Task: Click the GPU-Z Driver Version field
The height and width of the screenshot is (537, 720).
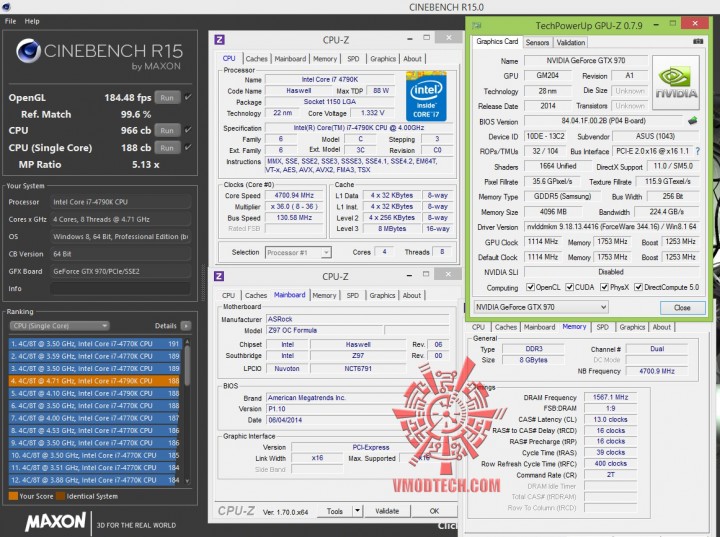Action: (x=611, y=227)
